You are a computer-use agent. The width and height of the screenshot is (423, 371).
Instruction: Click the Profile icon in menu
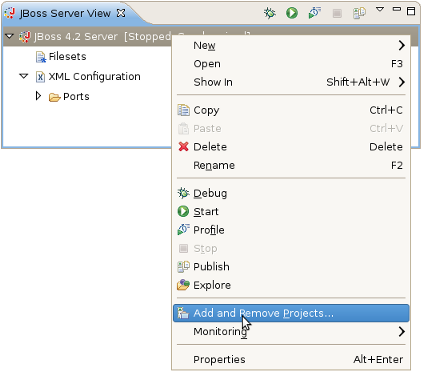pyautogui.click(x=183, y=230)
